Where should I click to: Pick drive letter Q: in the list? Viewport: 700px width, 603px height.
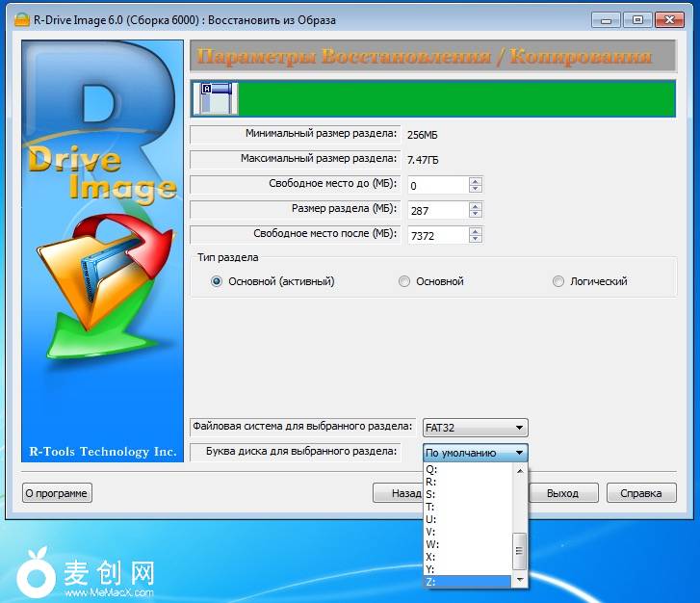[x=431, y=469]
